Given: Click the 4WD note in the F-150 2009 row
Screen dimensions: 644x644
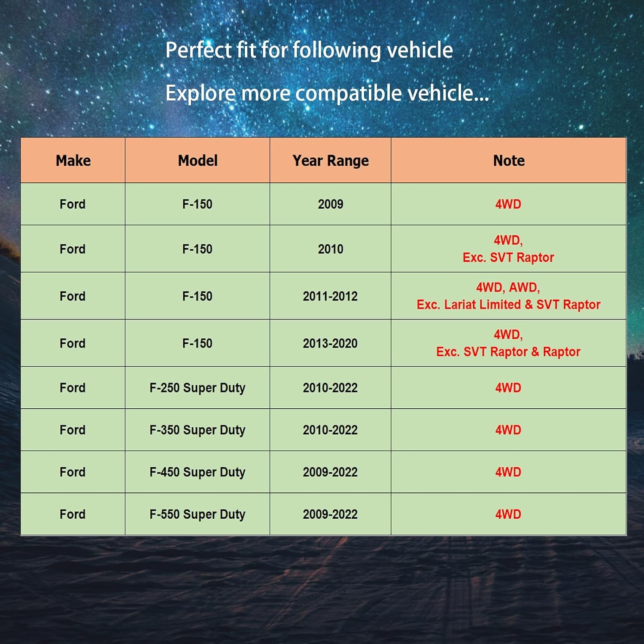Looking at the screenshot, I should (x=508, y=204).
